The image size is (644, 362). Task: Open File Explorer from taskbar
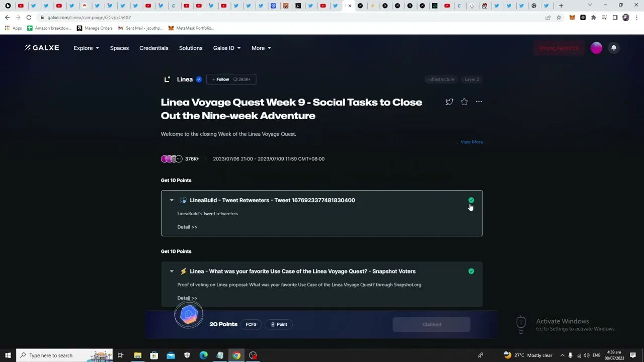point(137,355)
